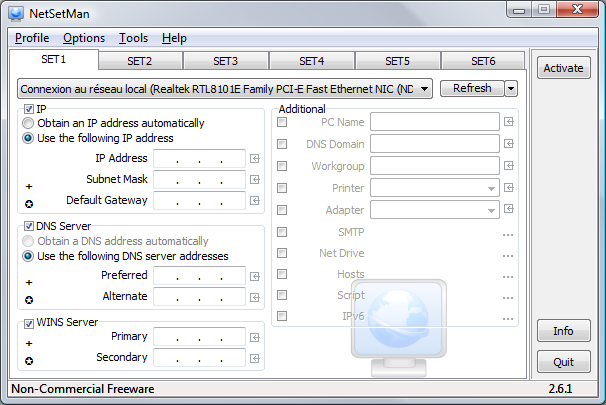Click the get-current-value icon beside Subnet Mask

(x=255, y=179)
